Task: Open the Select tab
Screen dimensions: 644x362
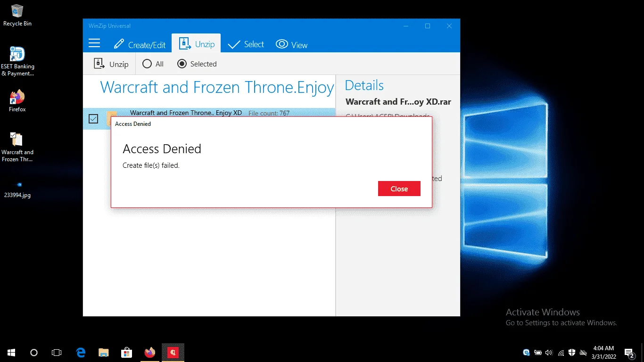Action: pos(246,44)
